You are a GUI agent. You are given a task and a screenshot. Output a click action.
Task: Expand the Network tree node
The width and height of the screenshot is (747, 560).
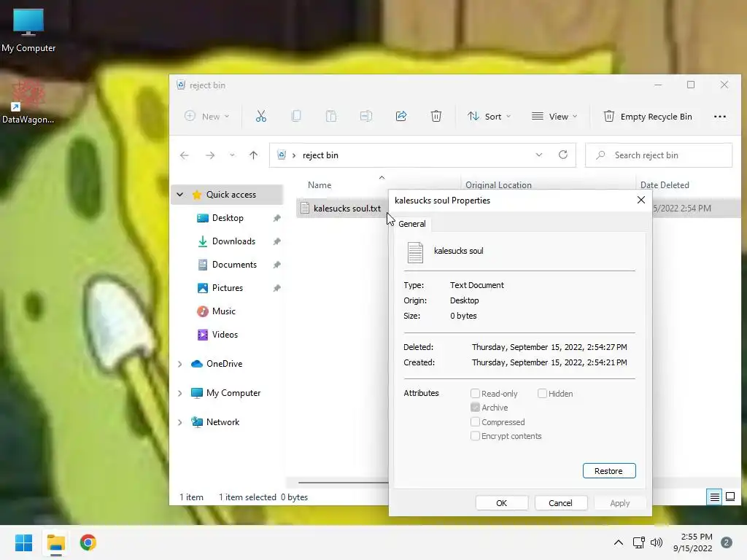point(179,422)
